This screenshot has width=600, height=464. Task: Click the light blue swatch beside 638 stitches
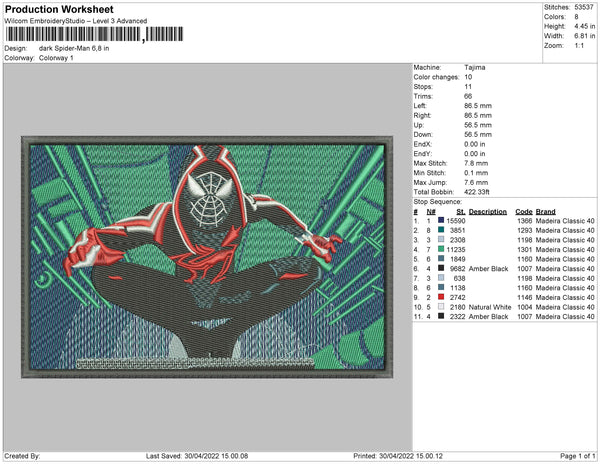[x=441, y=278]
